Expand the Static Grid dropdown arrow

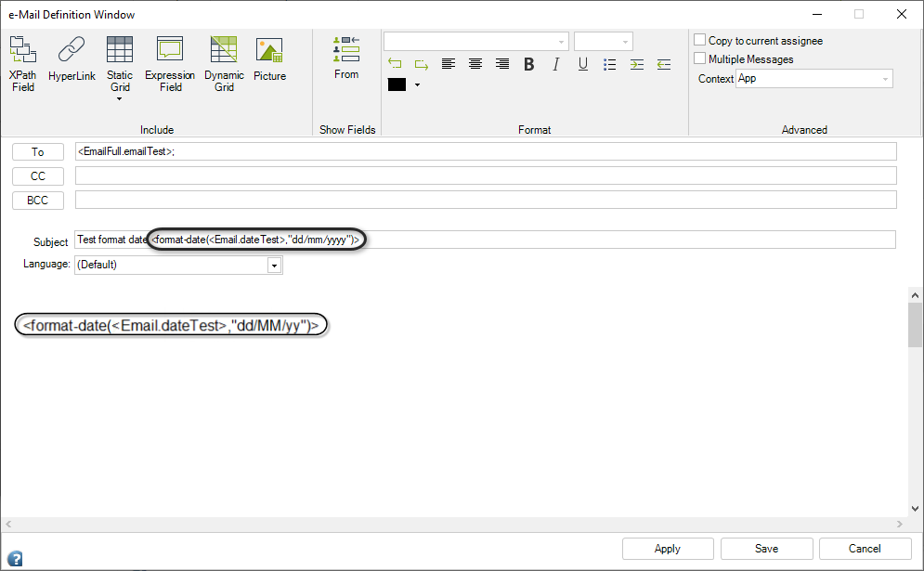point(120,99)
